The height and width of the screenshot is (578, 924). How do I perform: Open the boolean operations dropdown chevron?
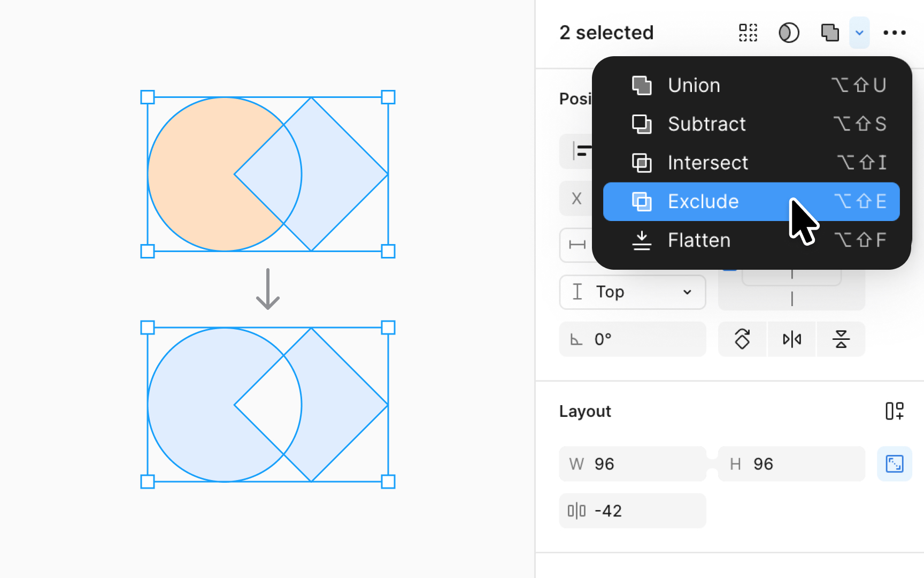859,33
